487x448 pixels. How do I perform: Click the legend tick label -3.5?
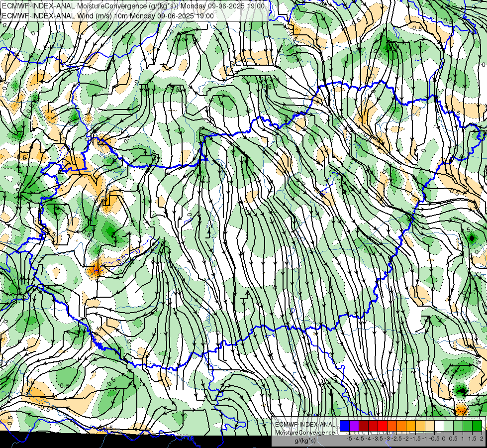[378, 439]
